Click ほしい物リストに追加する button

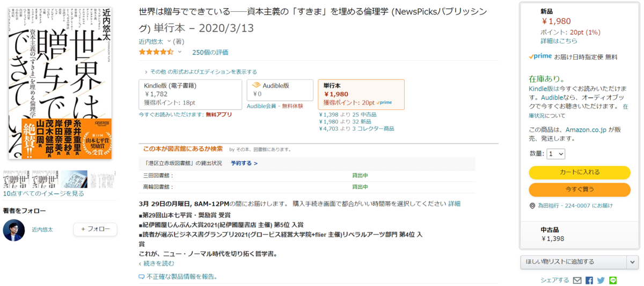click(573, 262)
